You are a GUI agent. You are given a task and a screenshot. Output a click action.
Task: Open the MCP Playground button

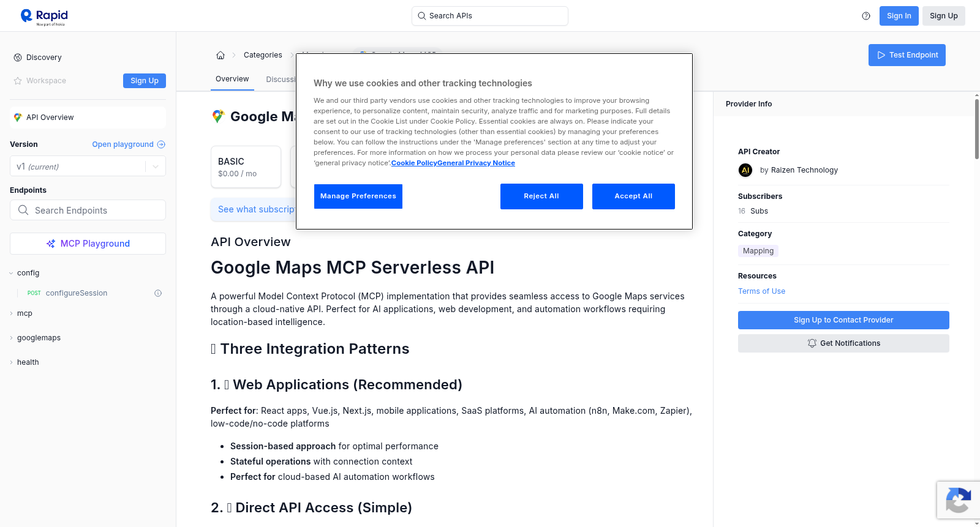[88, 244]
